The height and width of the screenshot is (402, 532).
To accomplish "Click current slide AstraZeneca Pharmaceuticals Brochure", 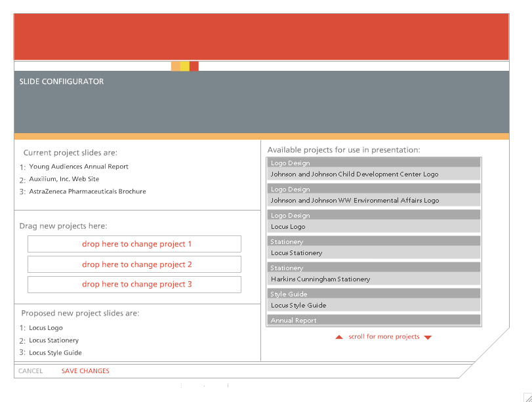I will click(87, 191).
